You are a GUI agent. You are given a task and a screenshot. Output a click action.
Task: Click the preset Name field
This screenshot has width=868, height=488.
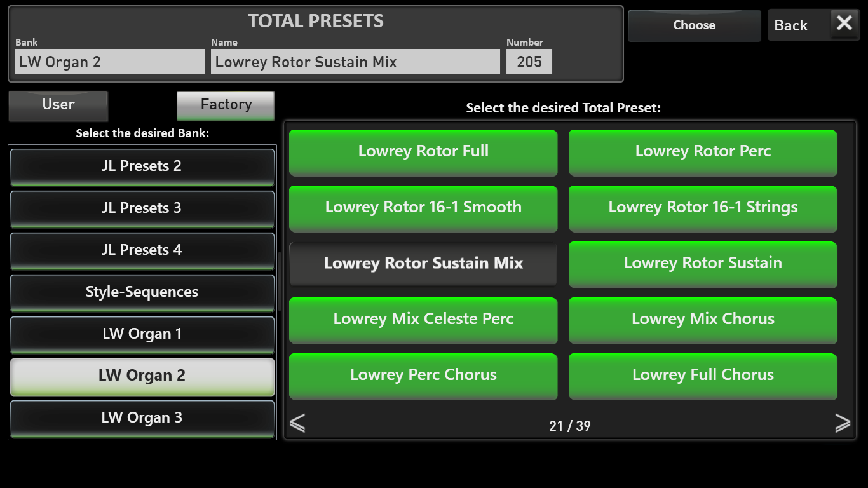[355, 62]
